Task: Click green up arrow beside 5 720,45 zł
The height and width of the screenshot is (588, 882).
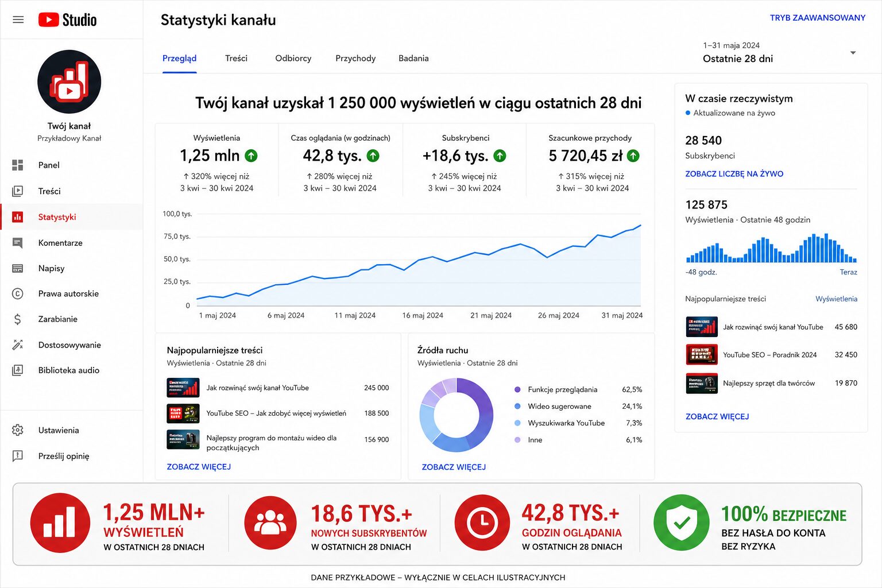Action: 633,156
